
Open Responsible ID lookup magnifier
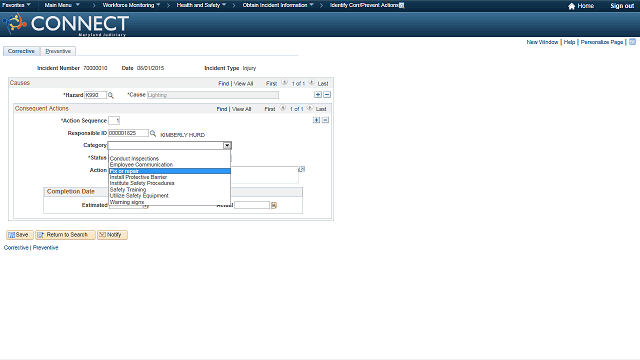153,133
